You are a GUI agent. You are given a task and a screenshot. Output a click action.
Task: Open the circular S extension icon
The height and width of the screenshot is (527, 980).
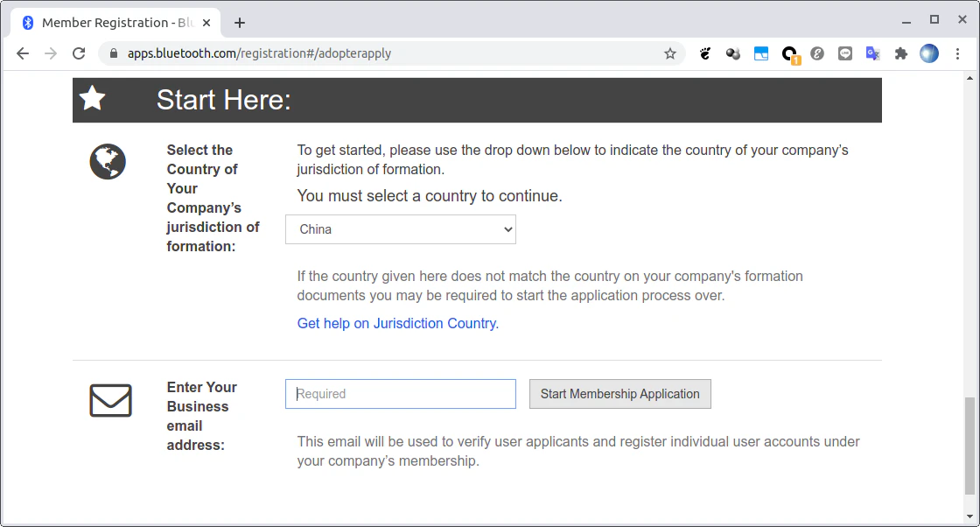(x=817, y=53)
